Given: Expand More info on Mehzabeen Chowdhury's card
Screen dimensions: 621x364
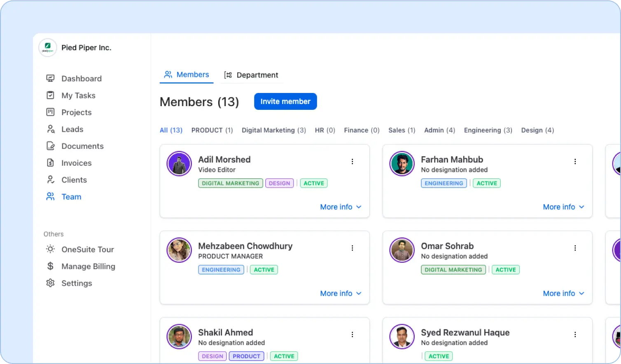Looking at the screenshot, I should click(341, 293).
